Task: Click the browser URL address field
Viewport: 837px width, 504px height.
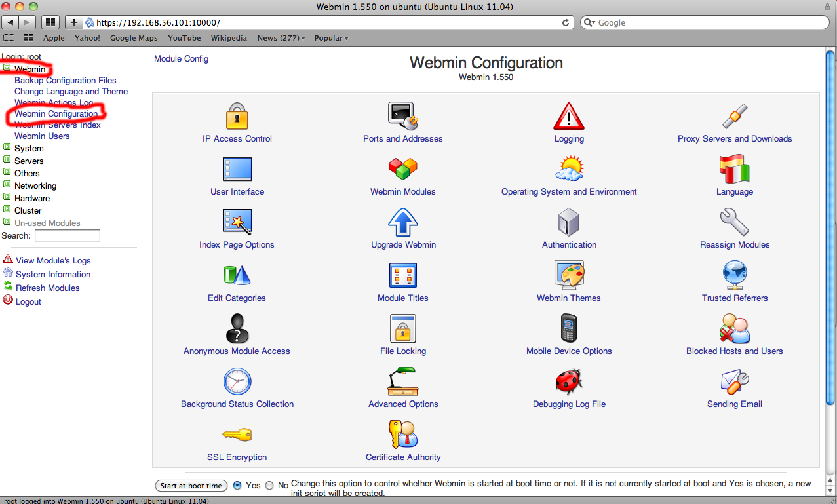Action: click(x=328, y=22)
